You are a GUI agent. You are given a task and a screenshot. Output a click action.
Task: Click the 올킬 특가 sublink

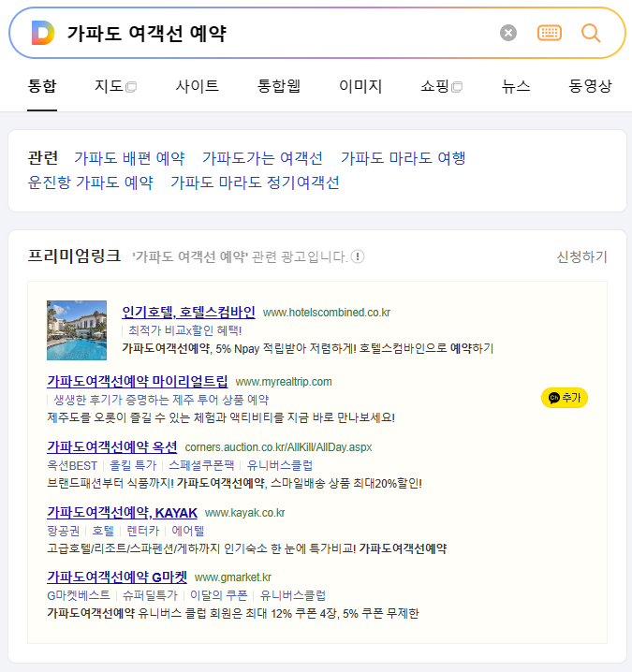(133, 465)
